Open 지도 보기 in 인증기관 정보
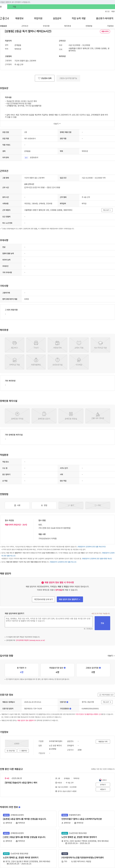 (107, 702)
